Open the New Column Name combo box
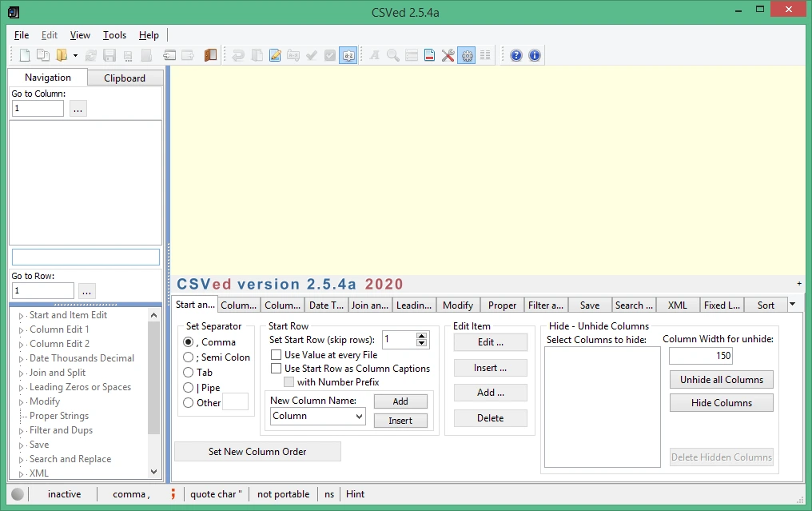 [317, 416]
